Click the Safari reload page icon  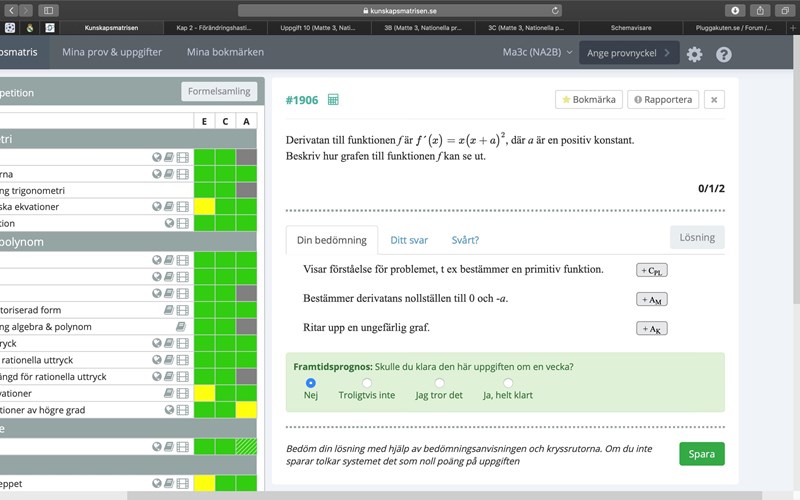click(x=551, y=10)
